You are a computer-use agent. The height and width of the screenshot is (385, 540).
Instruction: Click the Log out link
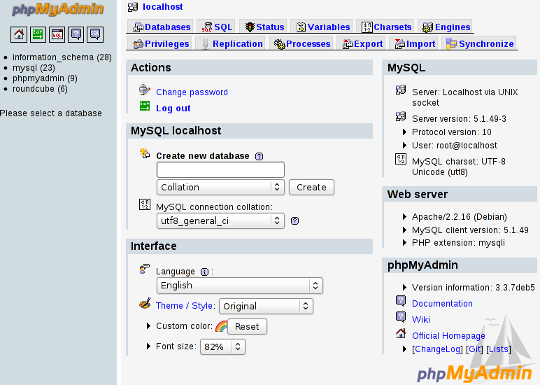pyautogui.click(x=173, y=108)
